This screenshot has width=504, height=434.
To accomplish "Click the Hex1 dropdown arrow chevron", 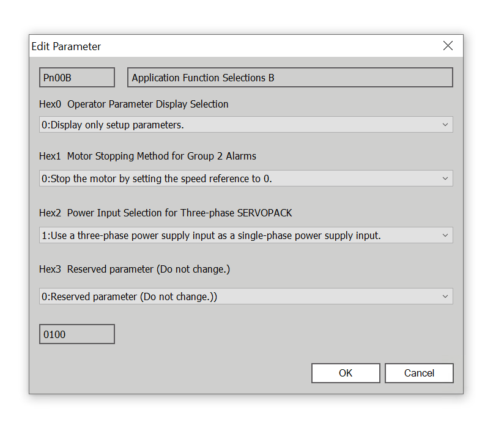I will pyautogui.click(x=445, y=178).
